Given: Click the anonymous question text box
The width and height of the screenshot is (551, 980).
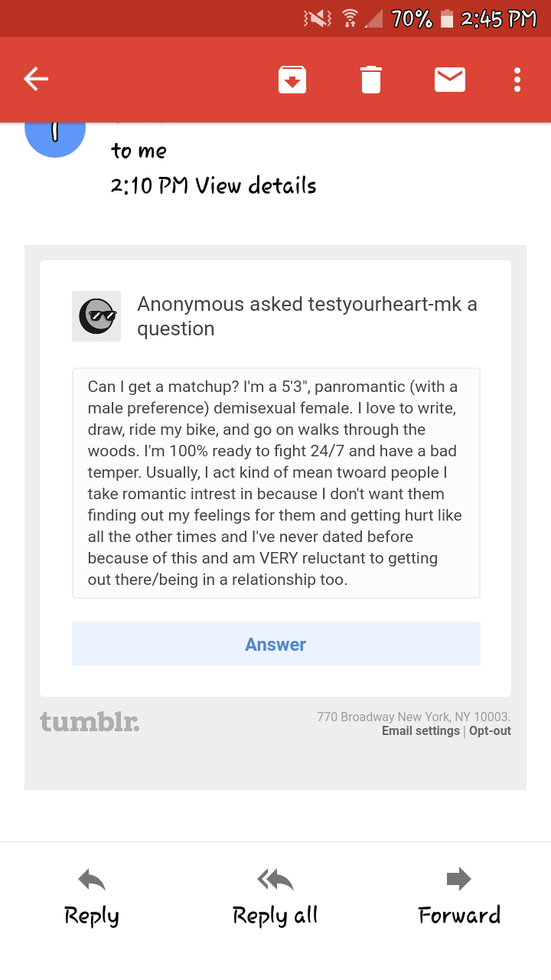Looking at the screenshot, I should pyautogui.click(x=275, y=482).
